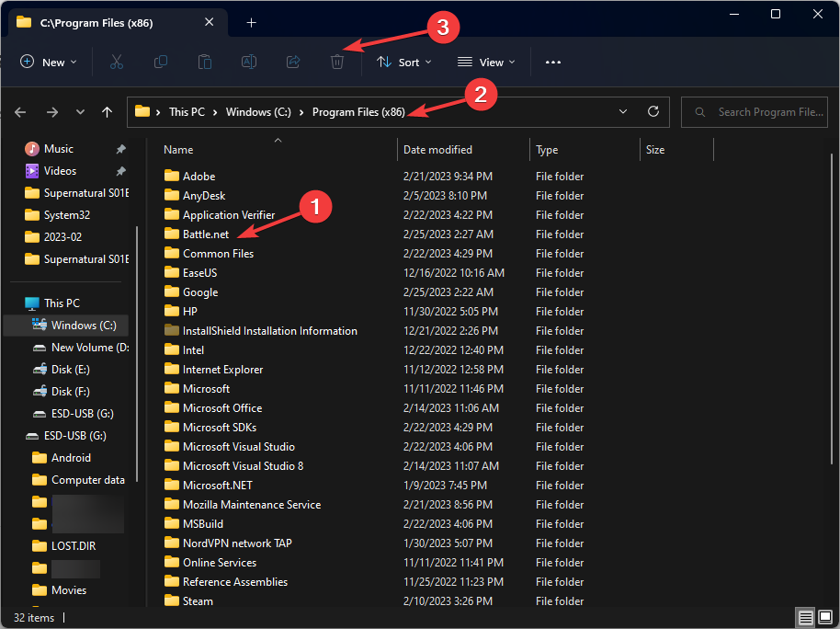Expand chevron after This PC in path
Image resolution: width=840 pixels, height=629 pixels.
point(215,112)
